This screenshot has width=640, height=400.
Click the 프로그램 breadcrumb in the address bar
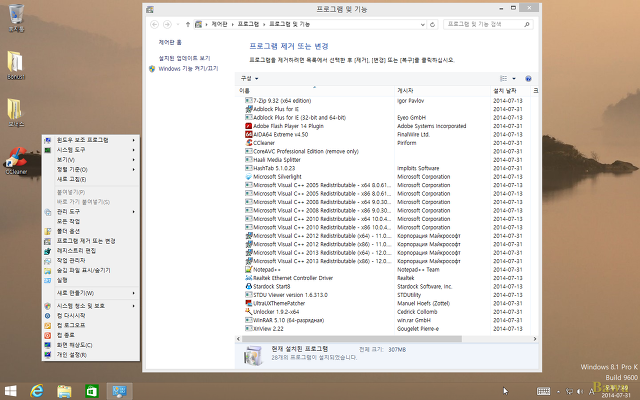click(x=248, y=24)
